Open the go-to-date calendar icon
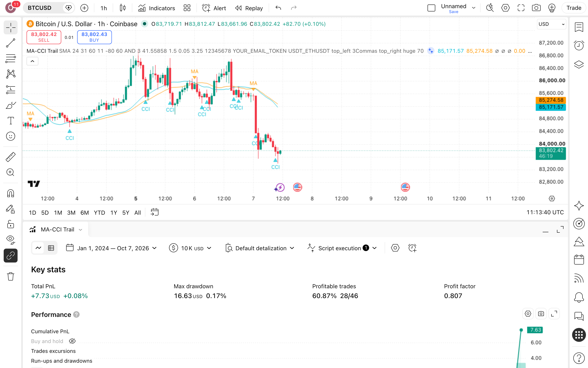This screenshot has height=368, width=588. coord(155,212)
